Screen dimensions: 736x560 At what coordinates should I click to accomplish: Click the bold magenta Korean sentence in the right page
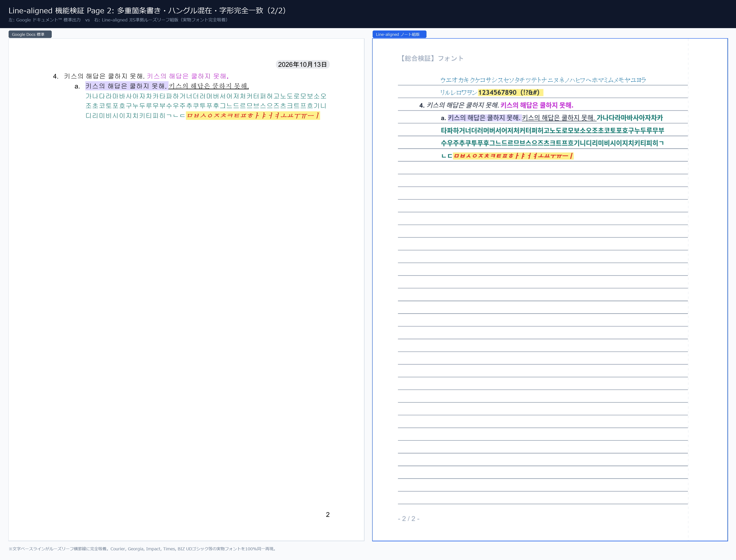pos(537,105)
